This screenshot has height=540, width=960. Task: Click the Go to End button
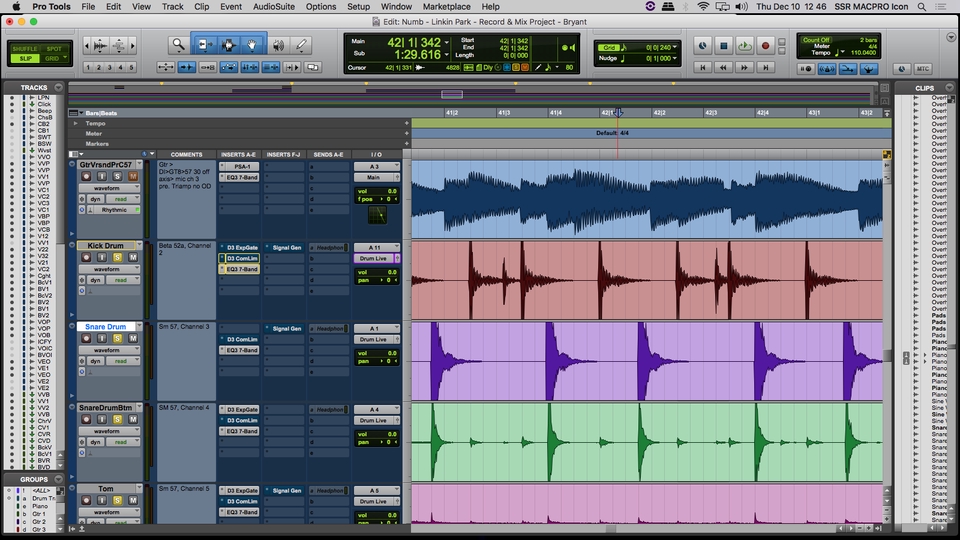click(x=765, y=67)
